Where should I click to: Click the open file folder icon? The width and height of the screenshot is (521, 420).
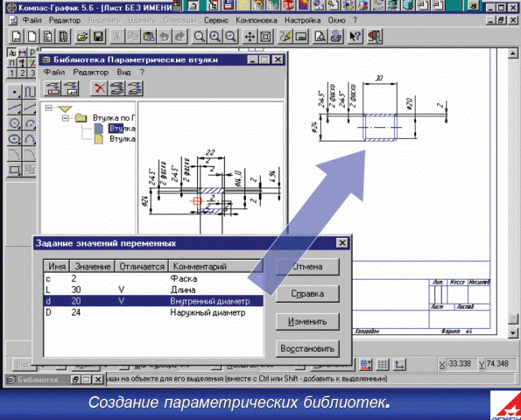82,36
